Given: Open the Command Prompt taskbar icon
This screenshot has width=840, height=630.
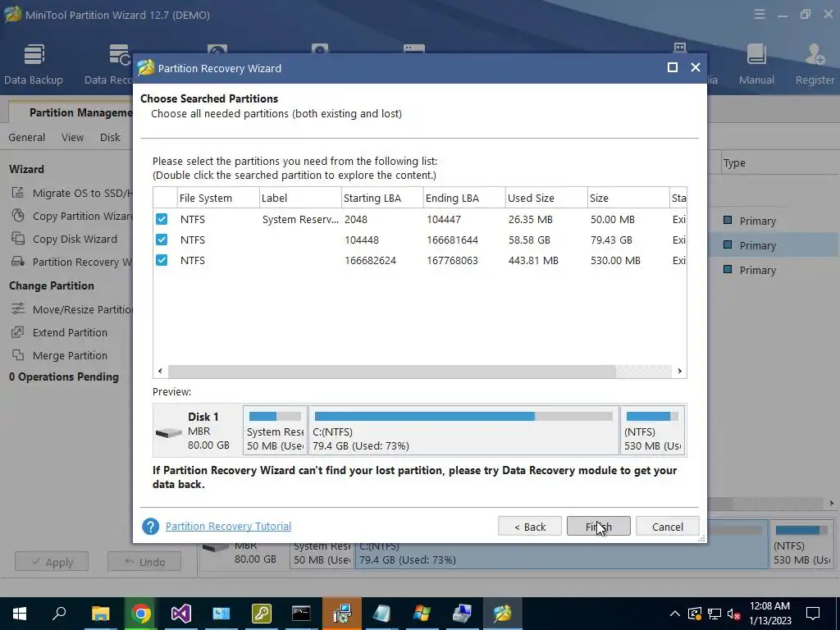Looking at the screenshot, I should (301, 614).
